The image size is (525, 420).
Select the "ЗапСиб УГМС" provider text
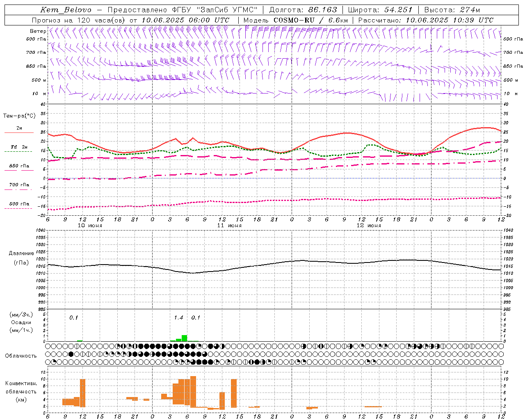point(227,10)
